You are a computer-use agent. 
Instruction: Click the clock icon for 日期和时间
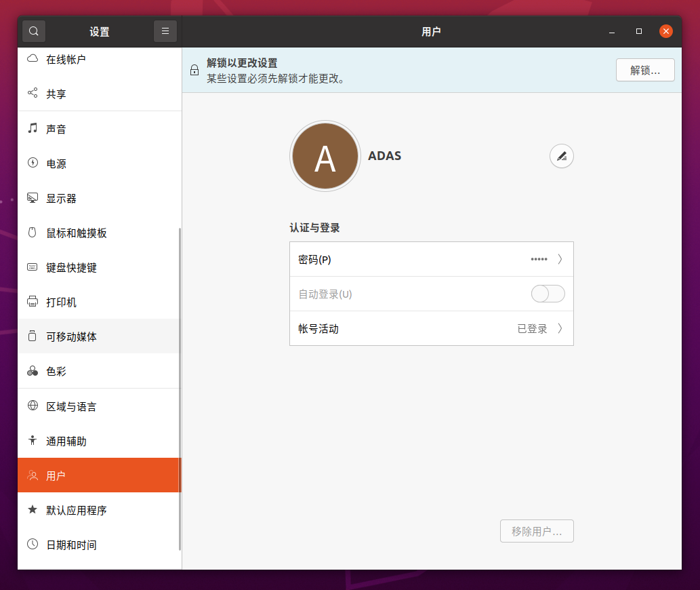pos(33,544)
